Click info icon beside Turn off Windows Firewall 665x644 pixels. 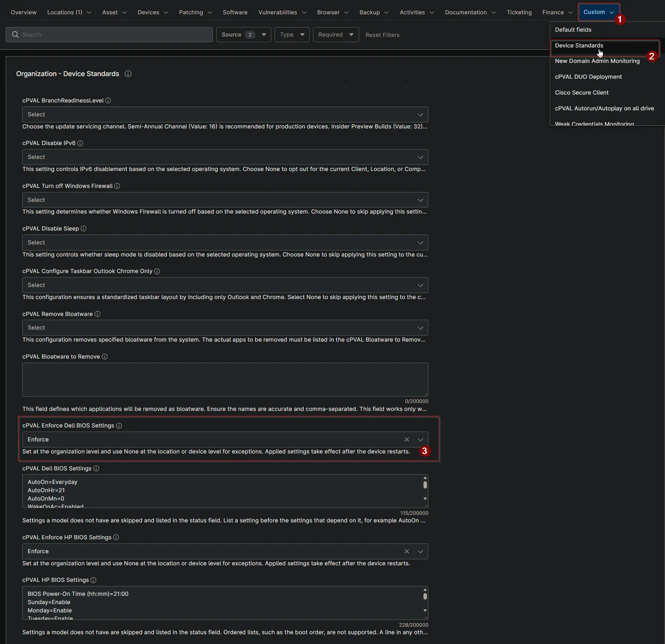point(117,186)
